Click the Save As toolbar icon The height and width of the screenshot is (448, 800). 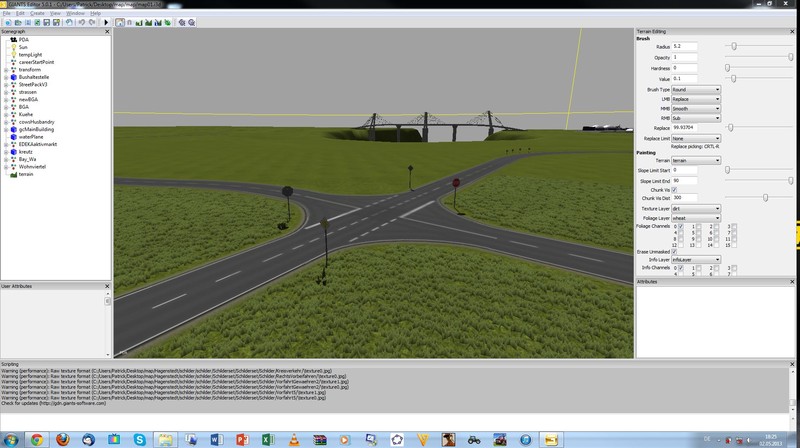tap(56, 22)
